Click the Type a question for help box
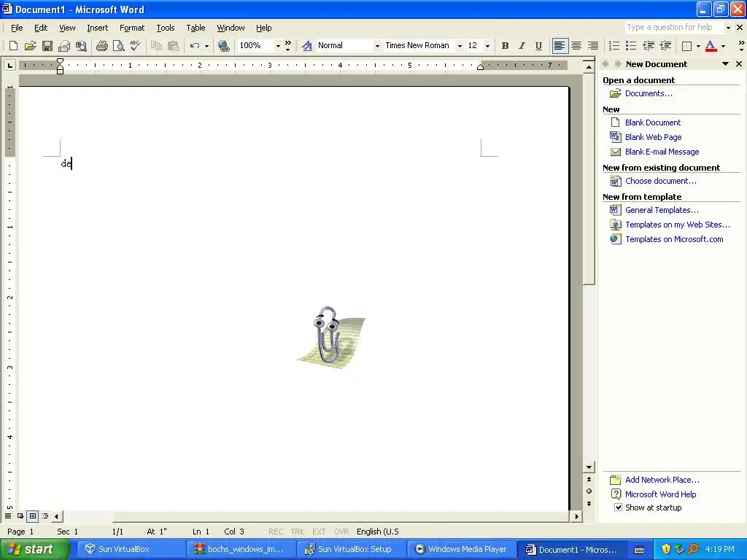 674,27
